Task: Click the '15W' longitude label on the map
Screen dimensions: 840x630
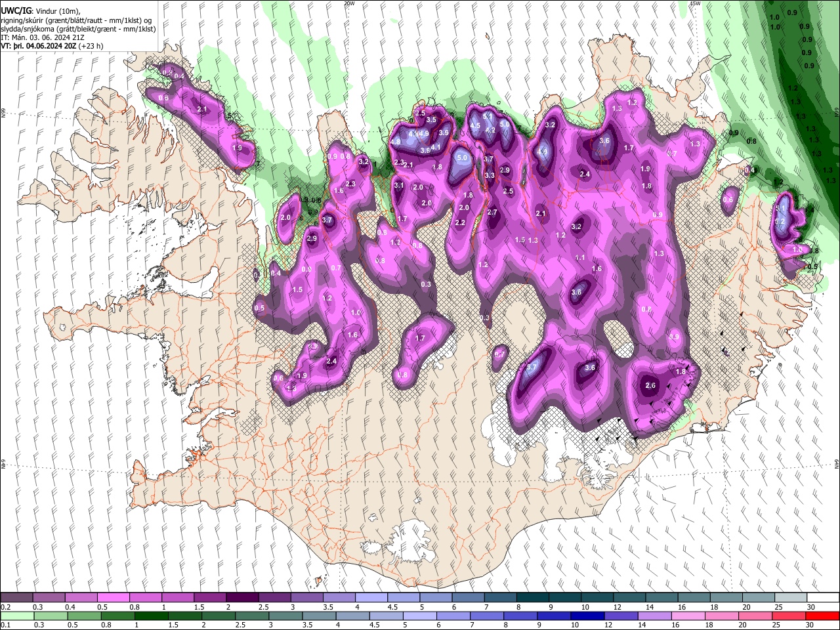Action: tap(696, 3)
